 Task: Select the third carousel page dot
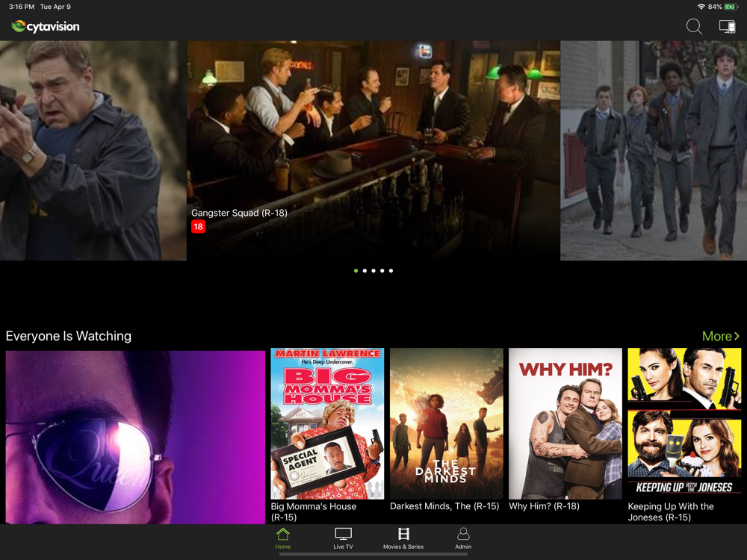click(x=373, y=270)
